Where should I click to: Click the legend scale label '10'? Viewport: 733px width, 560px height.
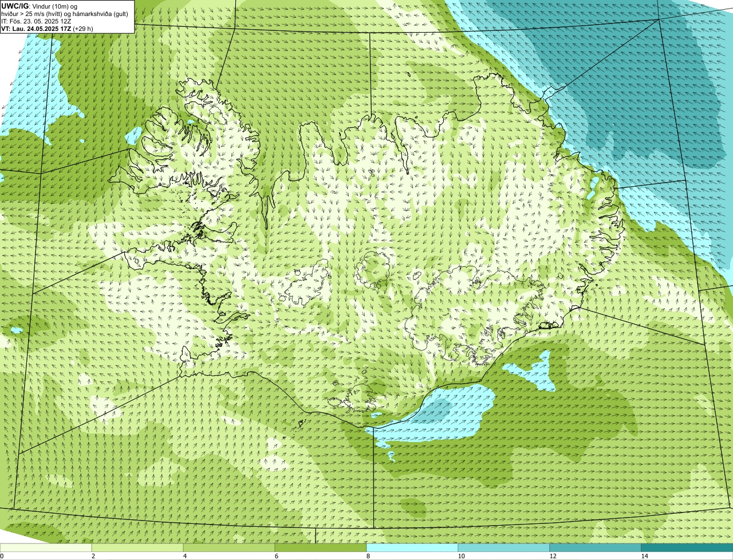point(461,556)
